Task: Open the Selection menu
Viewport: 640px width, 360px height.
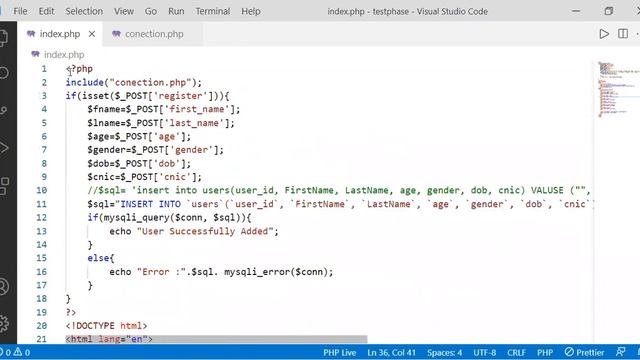Action: pyautogui.click(x=84, y=11)
